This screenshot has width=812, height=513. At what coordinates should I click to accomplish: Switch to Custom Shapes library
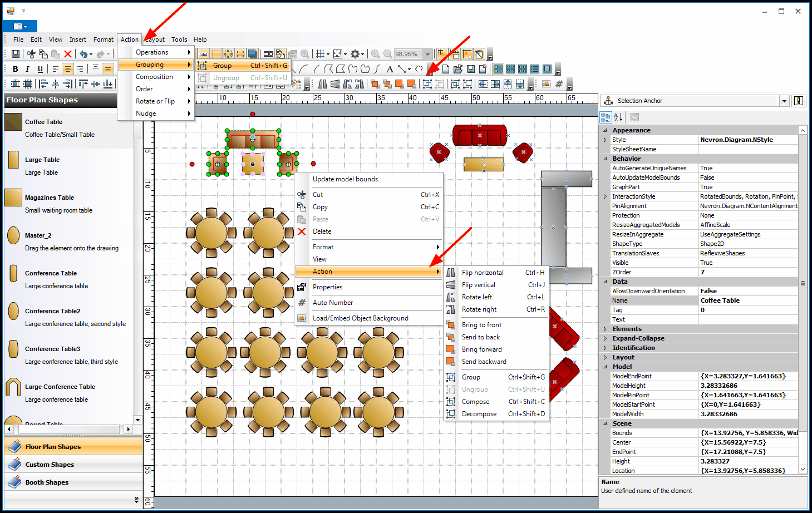coord(73,465)
